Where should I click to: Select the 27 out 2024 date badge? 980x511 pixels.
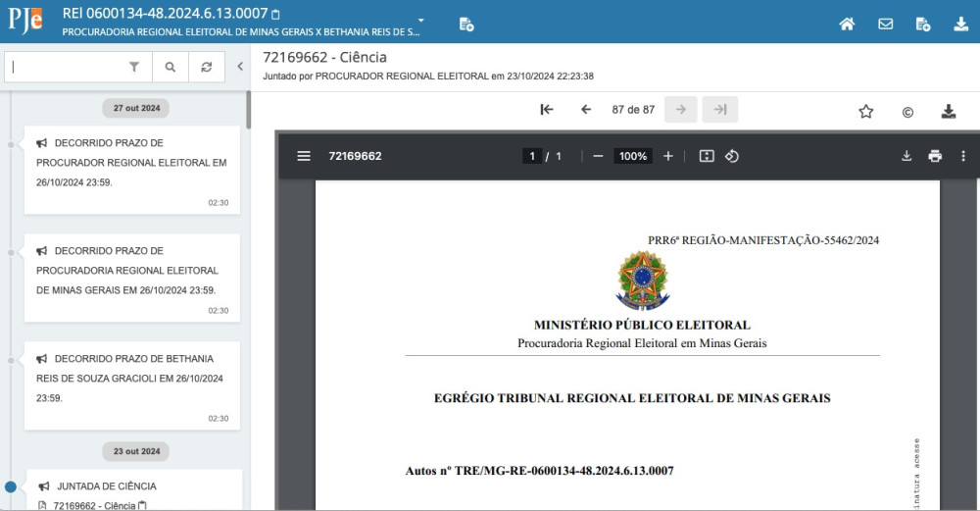coord(136,108)
